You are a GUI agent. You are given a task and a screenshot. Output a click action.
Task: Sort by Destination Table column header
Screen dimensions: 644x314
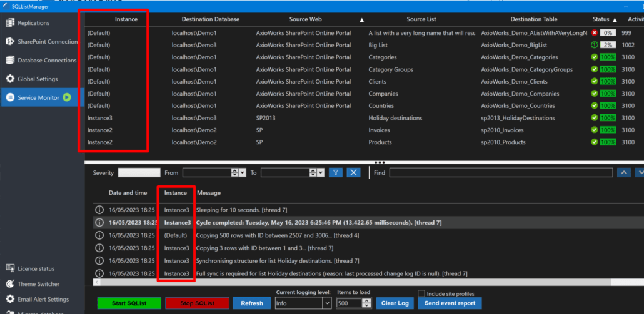coord(534,19)
